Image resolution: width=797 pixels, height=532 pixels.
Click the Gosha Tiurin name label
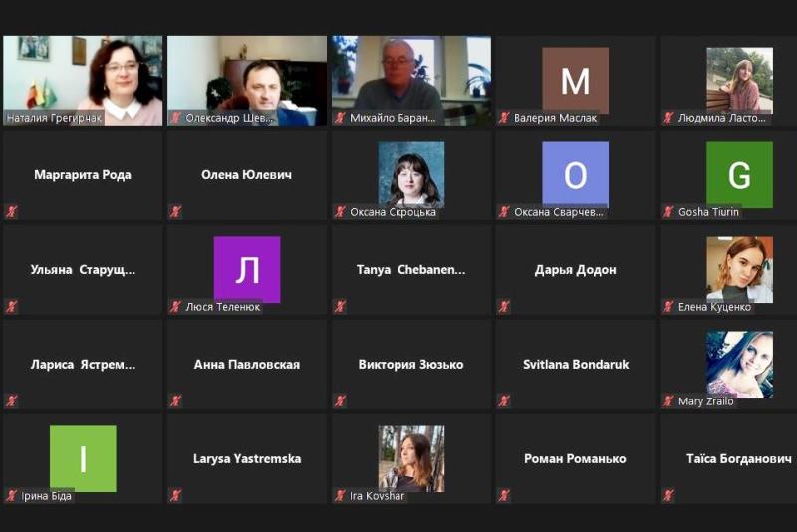click(708, 212)
